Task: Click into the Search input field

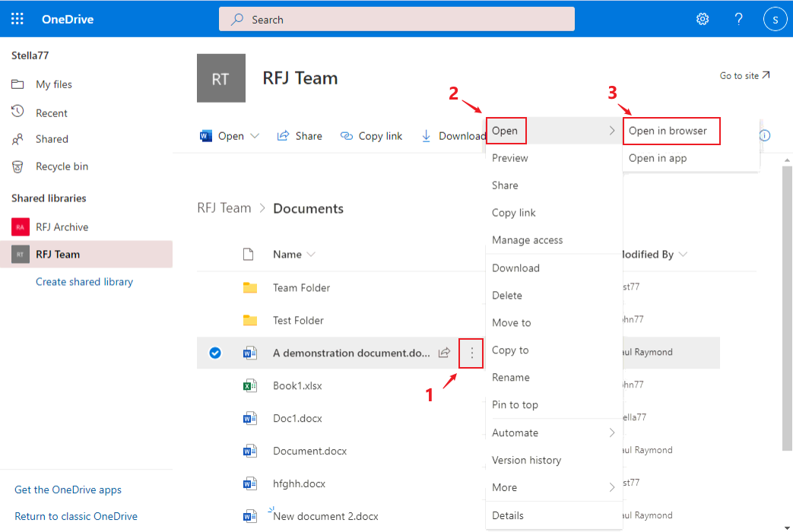Action: 397,19
